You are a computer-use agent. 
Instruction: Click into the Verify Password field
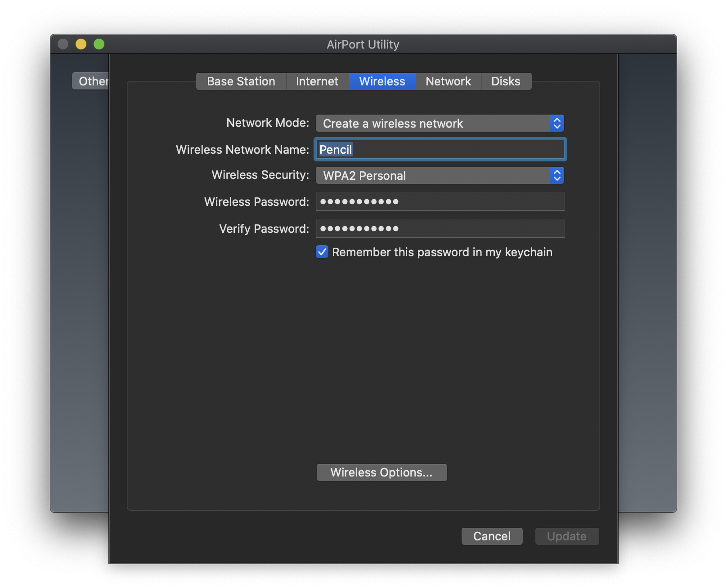(440, 228)
